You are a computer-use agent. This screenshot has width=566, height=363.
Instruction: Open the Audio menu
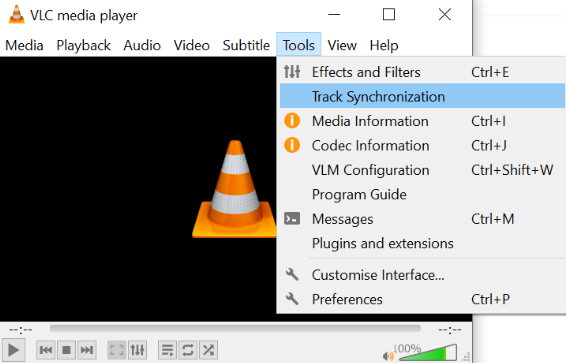pyautogui.click(x=142, y=45)
